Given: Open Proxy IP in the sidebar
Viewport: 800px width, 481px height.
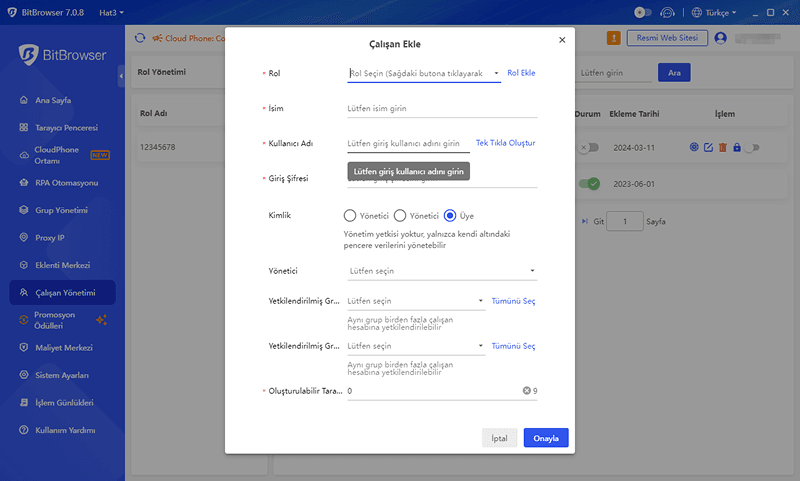Looking at the screenshot, I should pyautogui.click(x=50, y=238).
